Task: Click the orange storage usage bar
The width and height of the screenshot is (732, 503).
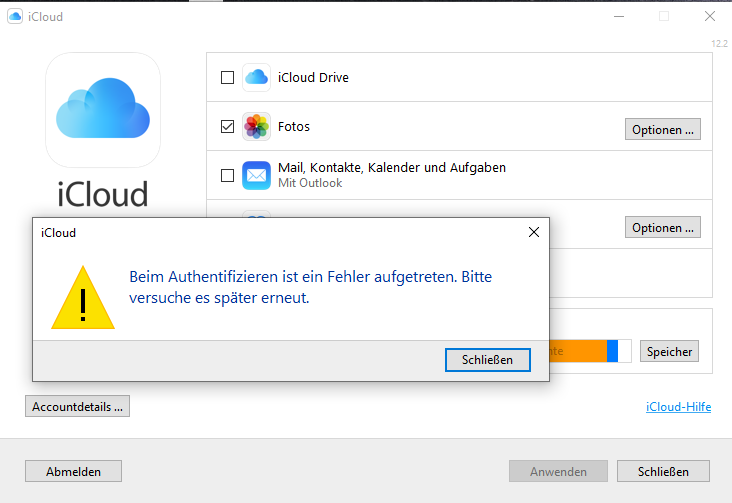Action: point(580,351)
